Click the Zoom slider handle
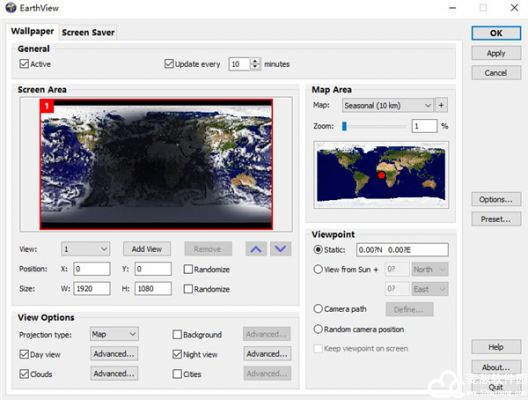The height and width of the screenshot is (400, 528). coord(344,126)
